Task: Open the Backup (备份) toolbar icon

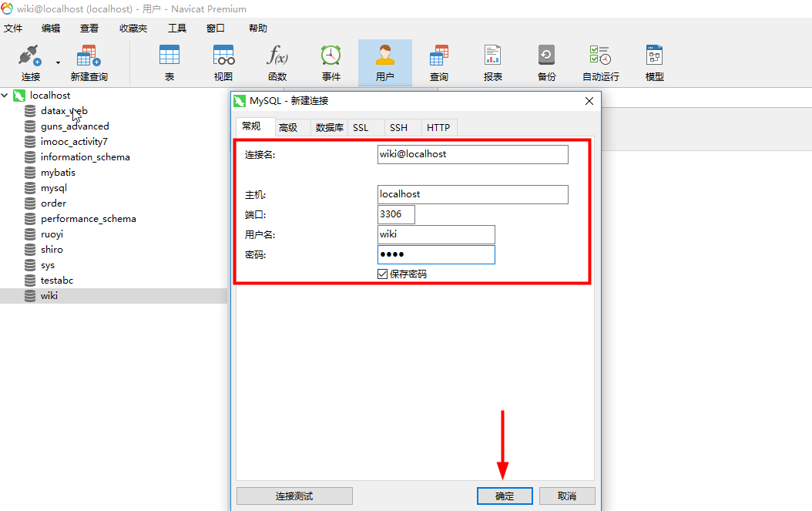Action: click(x=546, y=55)
